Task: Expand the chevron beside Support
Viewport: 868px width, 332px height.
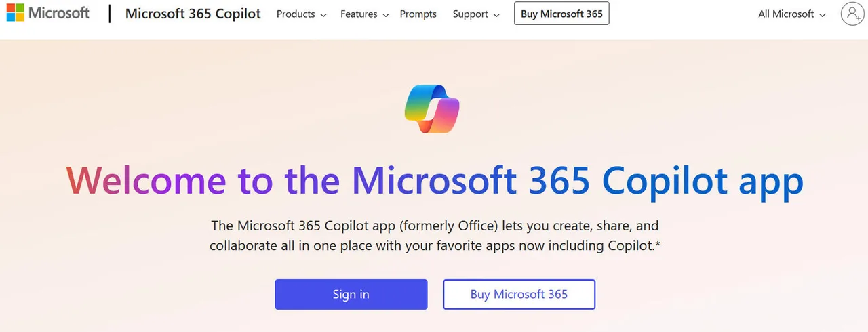Action: pos(496,14)
